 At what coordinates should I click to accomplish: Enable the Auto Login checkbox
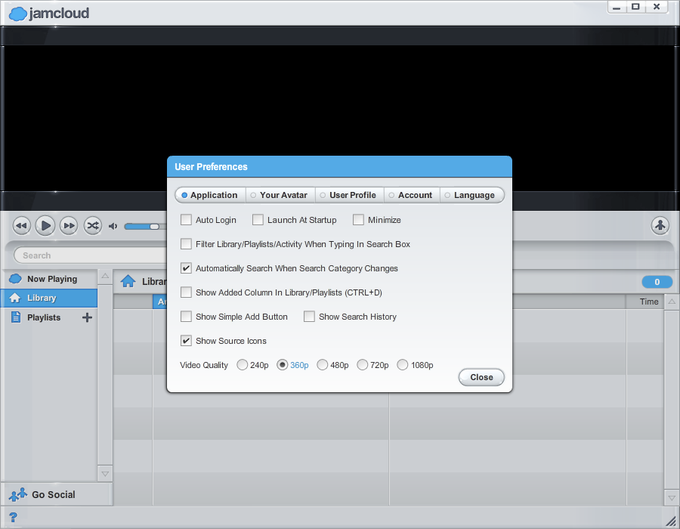tap(186, 220)
